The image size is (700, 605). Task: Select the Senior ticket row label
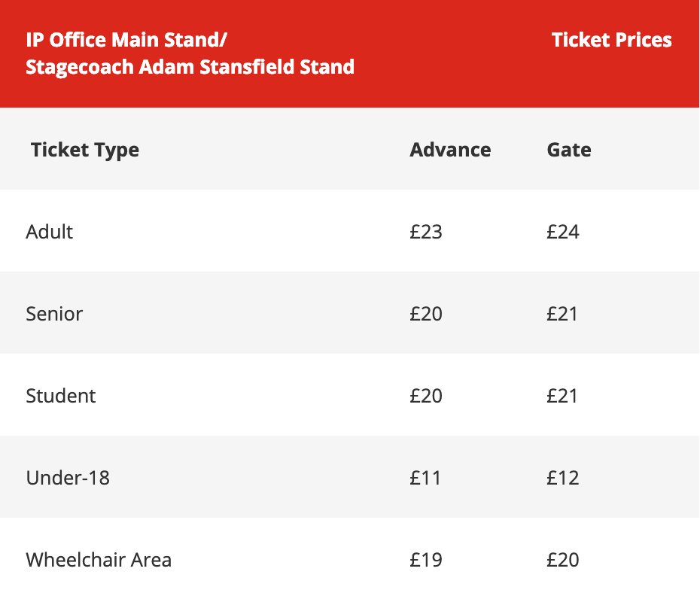pos(54,314)
